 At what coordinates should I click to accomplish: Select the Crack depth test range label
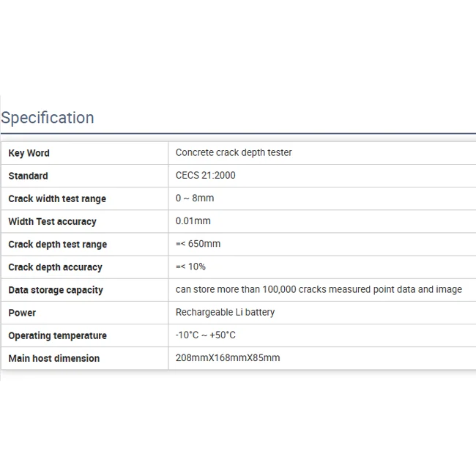pyautogui.click(x=58, y=245)
